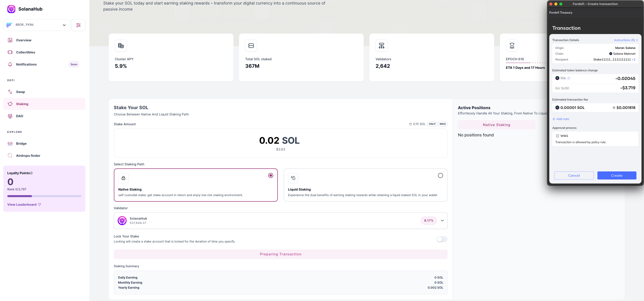The height and width of the screenshot is (301, 644).
Task: Click Create in the Fordefi window
Action: (617, 175)
